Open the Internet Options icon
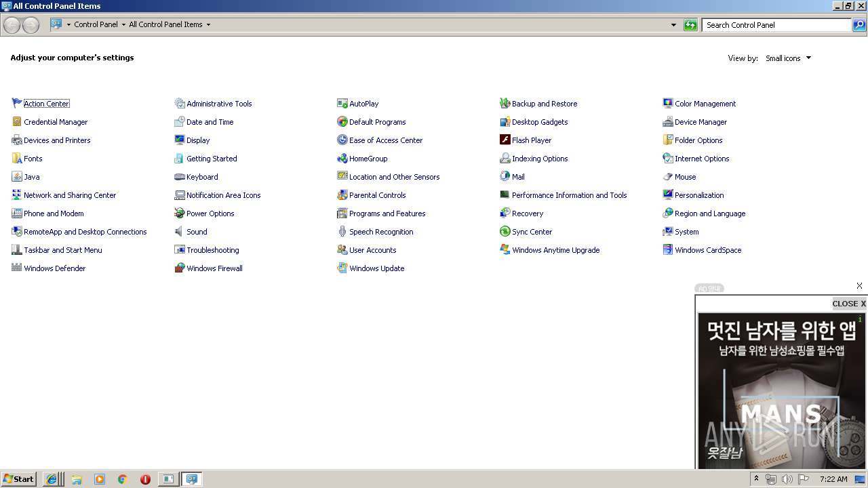The width and height of the screenshot is (868, 488). [668, 158]
